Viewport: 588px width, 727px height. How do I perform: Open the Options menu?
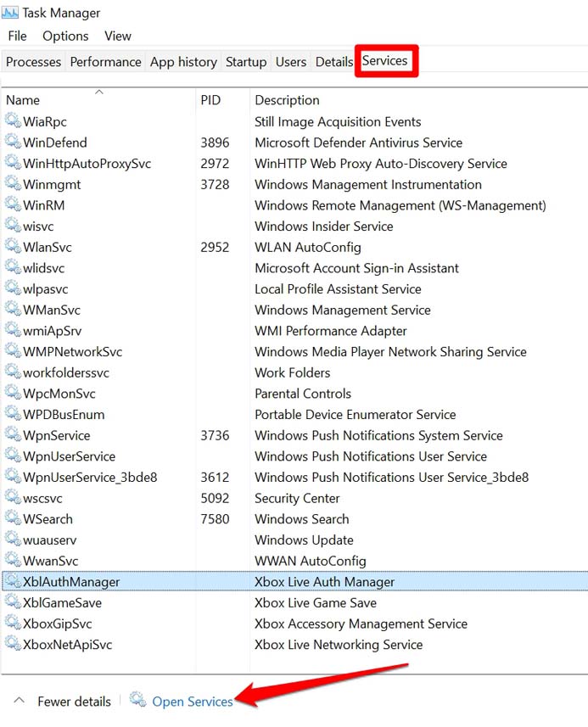pos(65,36)
